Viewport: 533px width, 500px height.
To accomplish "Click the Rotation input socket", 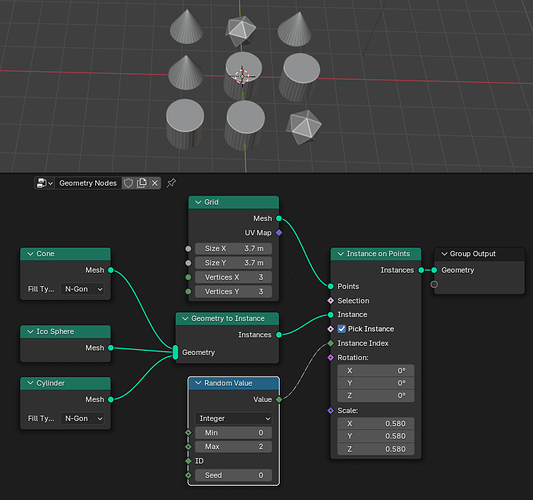I will point(330,358).
